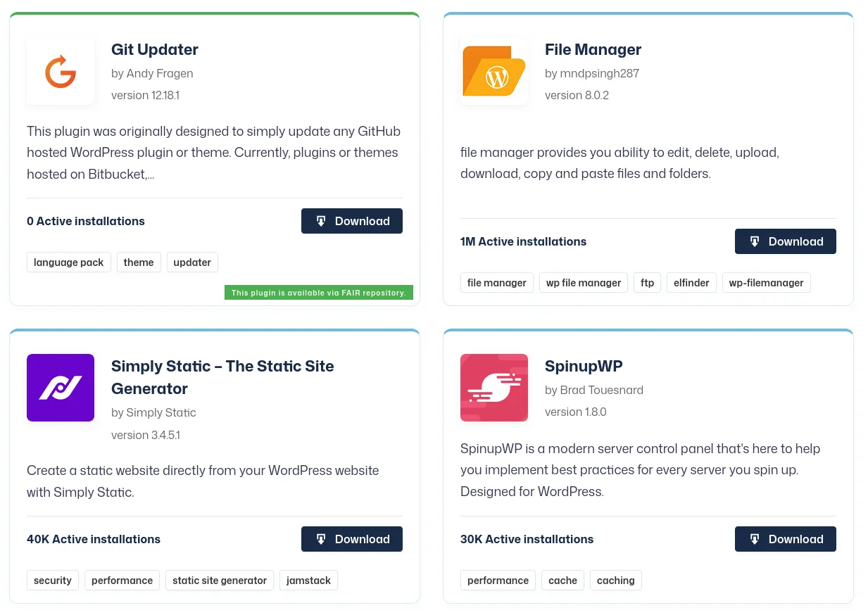868x615 pixels.
Task: Open the Git Updater plugin page
Action: (154, 49)
